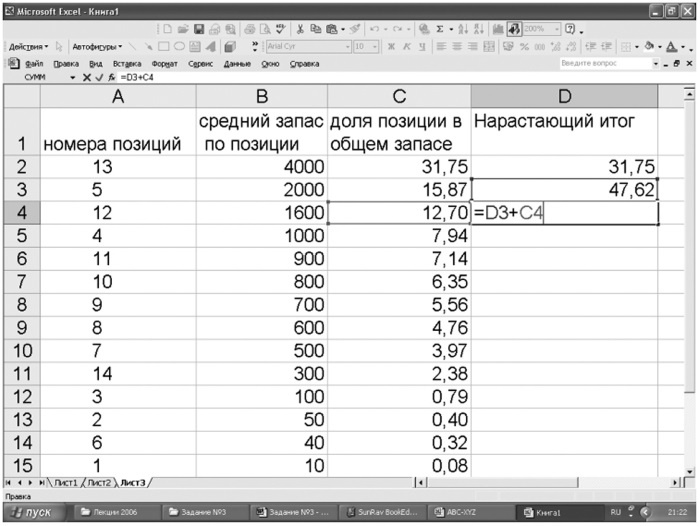Open ABC-XYZ window from taskbar

point(460,511)
